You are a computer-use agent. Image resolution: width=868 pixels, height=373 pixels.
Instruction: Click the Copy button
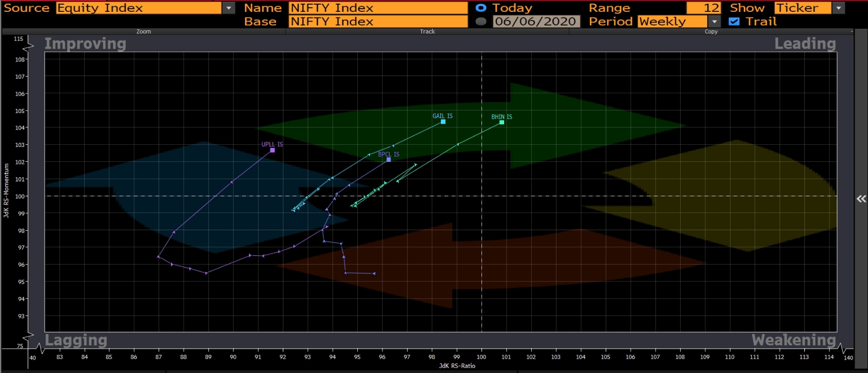711,31
